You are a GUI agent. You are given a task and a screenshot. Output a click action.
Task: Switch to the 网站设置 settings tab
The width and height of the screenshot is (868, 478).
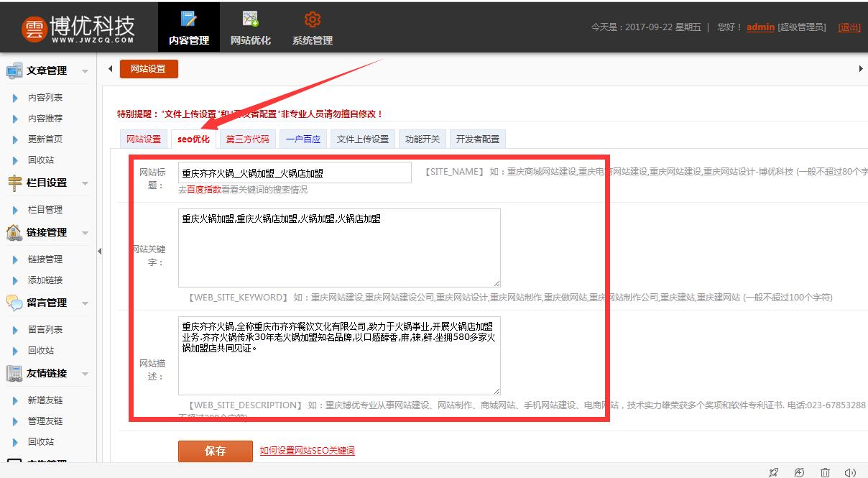tap(144, 139)
